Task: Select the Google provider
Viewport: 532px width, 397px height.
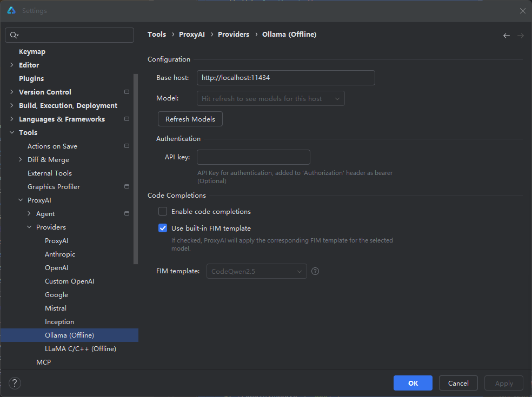Action: (56, 295)
